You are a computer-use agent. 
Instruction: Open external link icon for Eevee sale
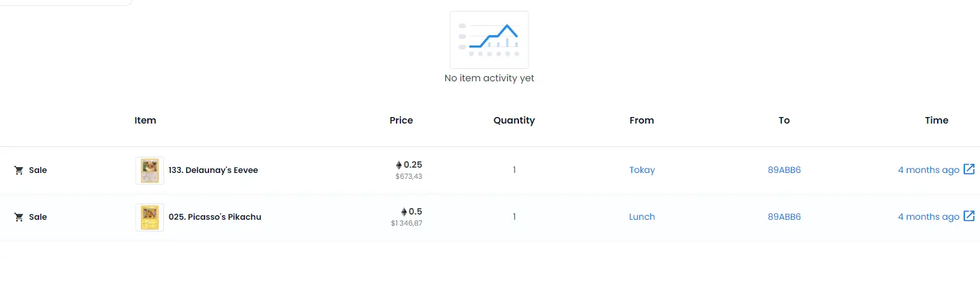pyautogui.click(x=969, y=170)
